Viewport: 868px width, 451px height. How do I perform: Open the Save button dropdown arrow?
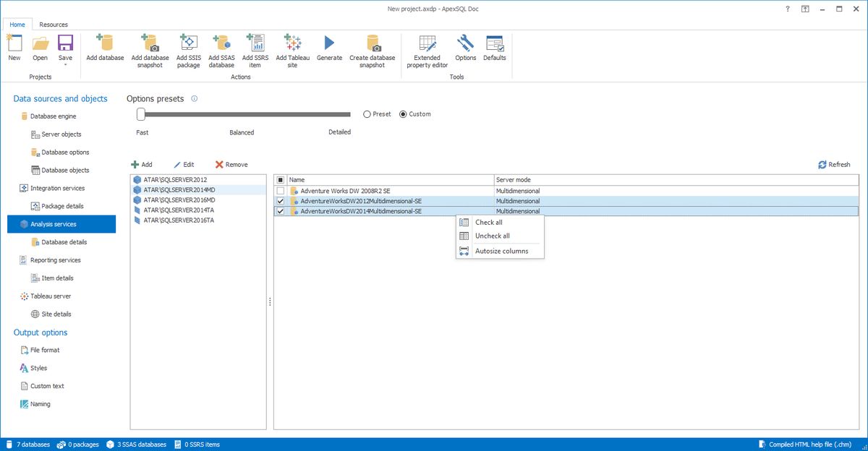(x=65, y=65)
